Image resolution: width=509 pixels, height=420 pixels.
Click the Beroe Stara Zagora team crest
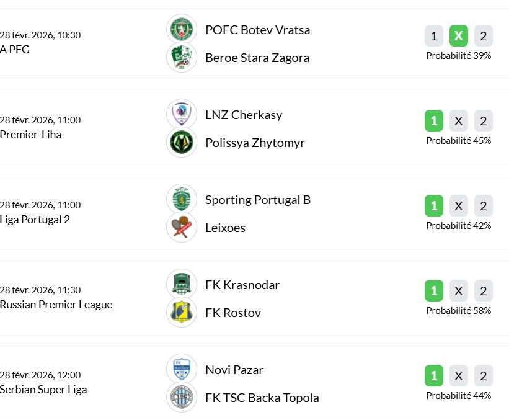[x=182, y=58]
